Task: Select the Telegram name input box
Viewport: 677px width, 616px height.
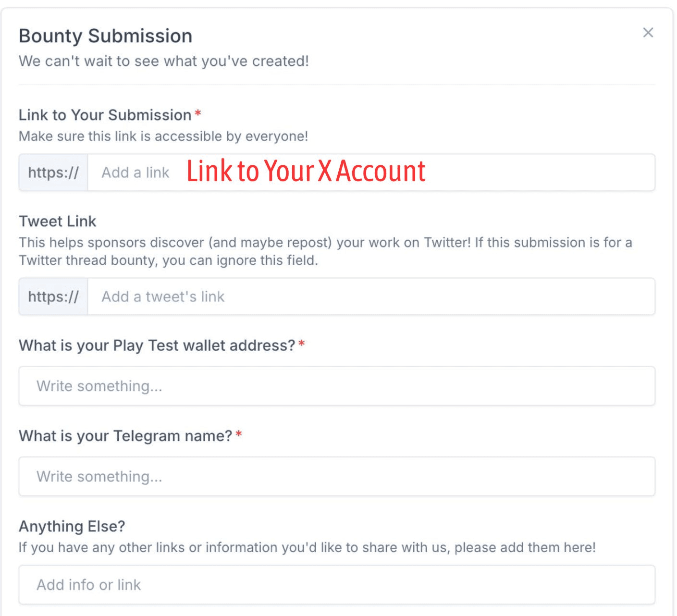Action: (x=337, y=476)
